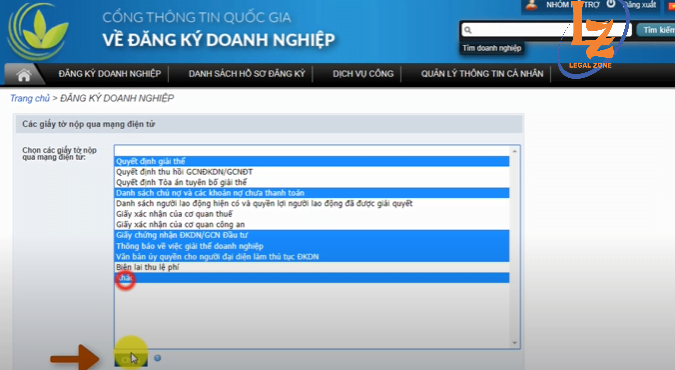The width and height of the screenshot is (675, 370).
Task: Click scrollbar up arrow of document list
Action: click(514, 151)
